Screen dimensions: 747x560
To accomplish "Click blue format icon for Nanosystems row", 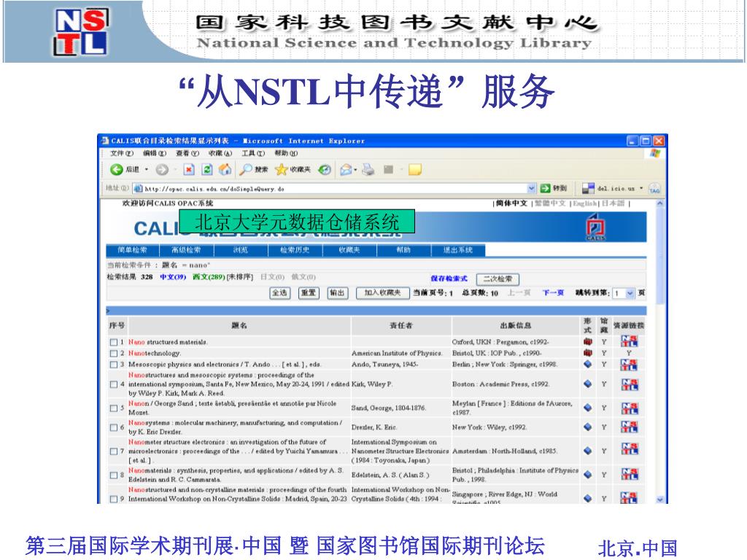I will click(x=588, y=427).
